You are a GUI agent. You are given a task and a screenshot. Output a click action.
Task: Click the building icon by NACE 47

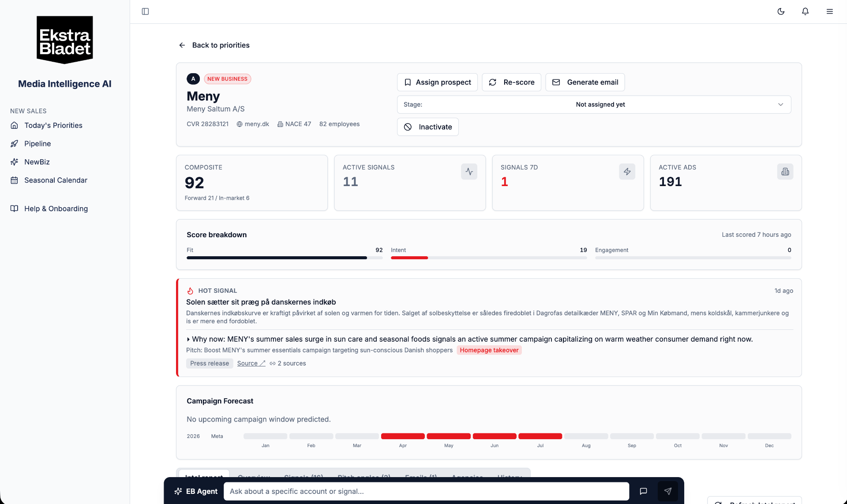click(x=280, y=124)
